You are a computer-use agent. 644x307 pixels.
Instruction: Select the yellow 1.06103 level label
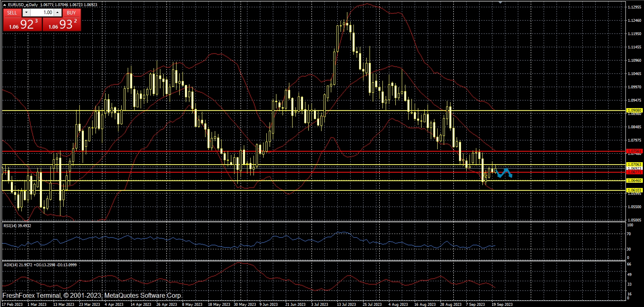pos(635,190)
